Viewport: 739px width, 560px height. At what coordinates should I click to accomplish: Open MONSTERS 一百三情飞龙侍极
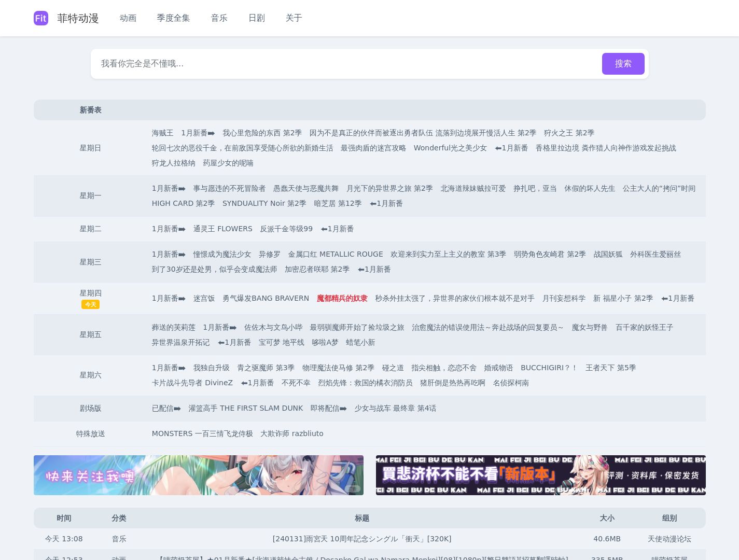pos(202,434)
